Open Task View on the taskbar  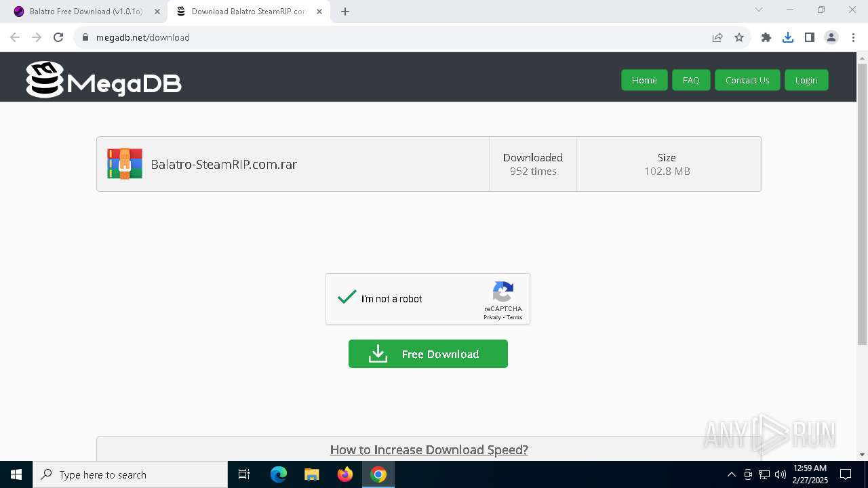(244, 474)
